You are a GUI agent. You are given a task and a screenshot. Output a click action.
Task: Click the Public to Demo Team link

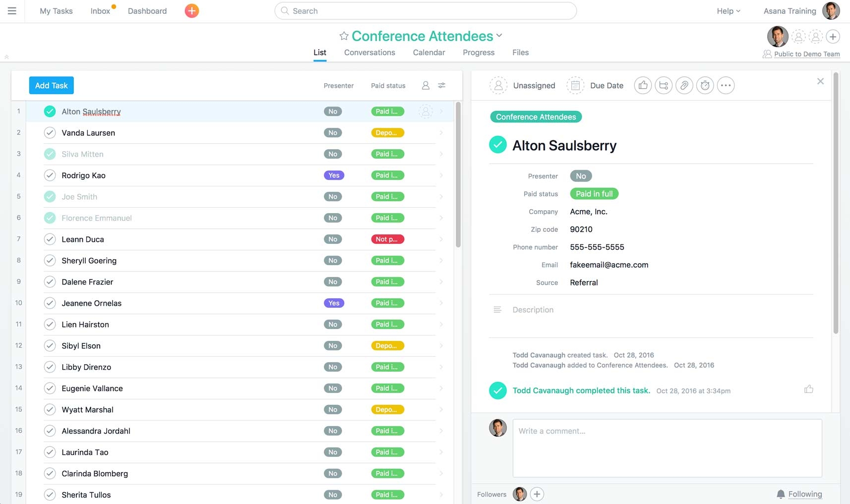806,54
